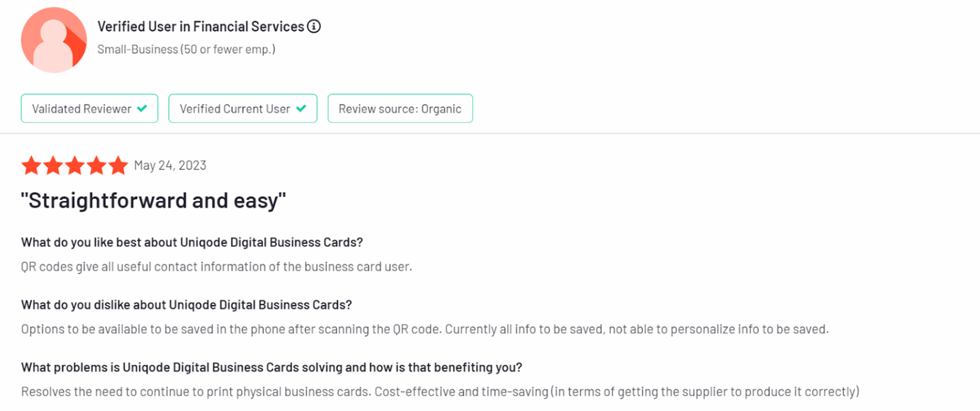Select the fifth red rating star

(118, 165)
